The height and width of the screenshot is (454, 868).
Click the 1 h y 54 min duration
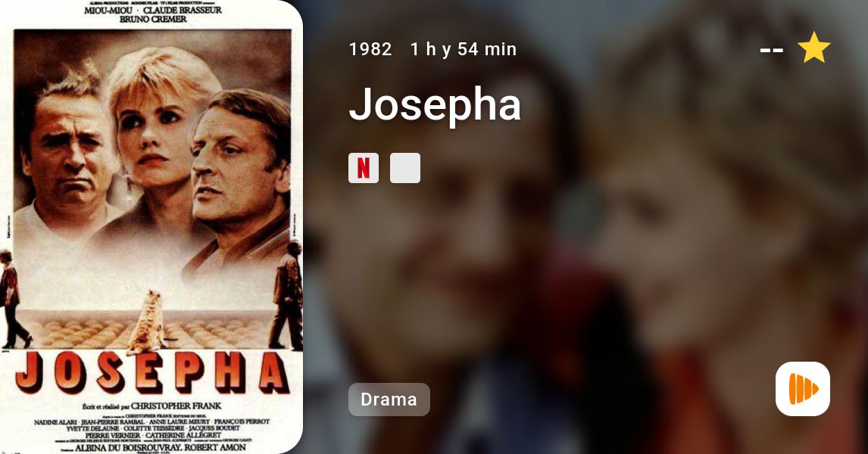[464, 49]
